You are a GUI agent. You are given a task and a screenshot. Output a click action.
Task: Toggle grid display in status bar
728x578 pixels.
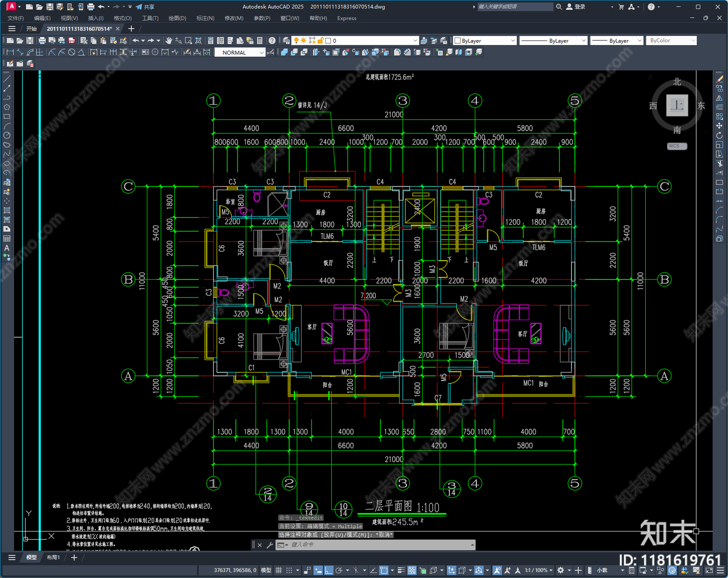278,570
